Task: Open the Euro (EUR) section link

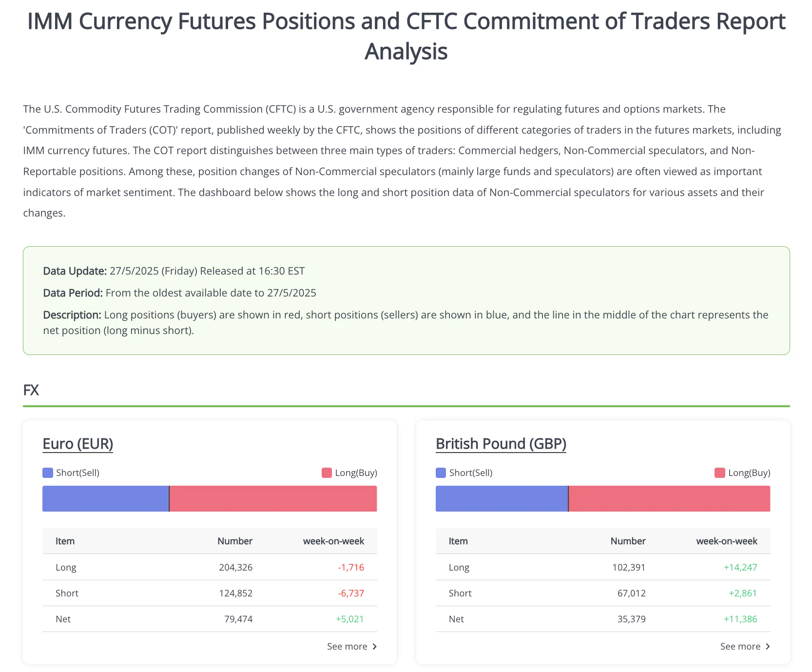Action: (x=78, y=444)
